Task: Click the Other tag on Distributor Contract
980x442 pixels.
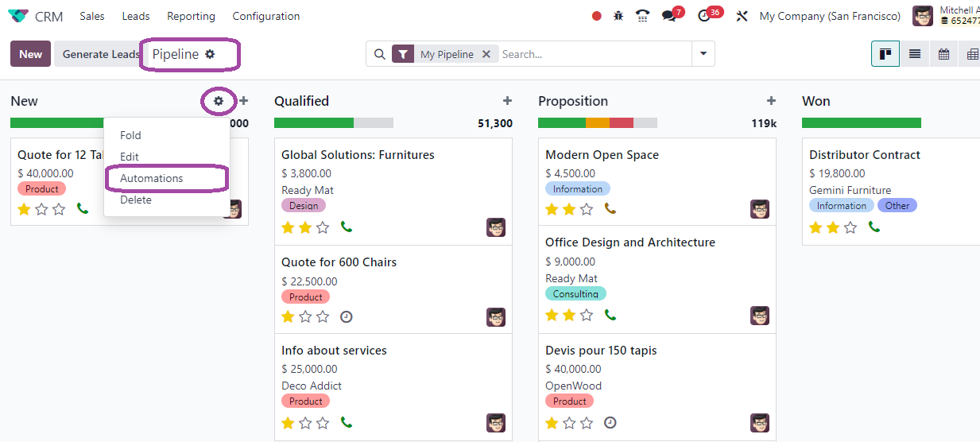Action: pyautogui.click(x=897, y=206)
